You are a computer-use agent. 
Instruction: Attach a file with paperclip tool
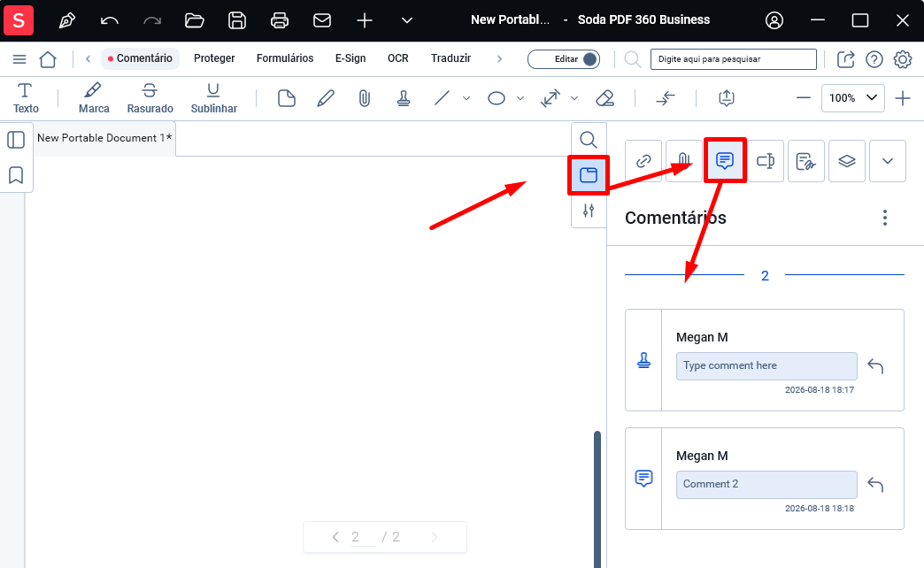[x=364, y=98]
